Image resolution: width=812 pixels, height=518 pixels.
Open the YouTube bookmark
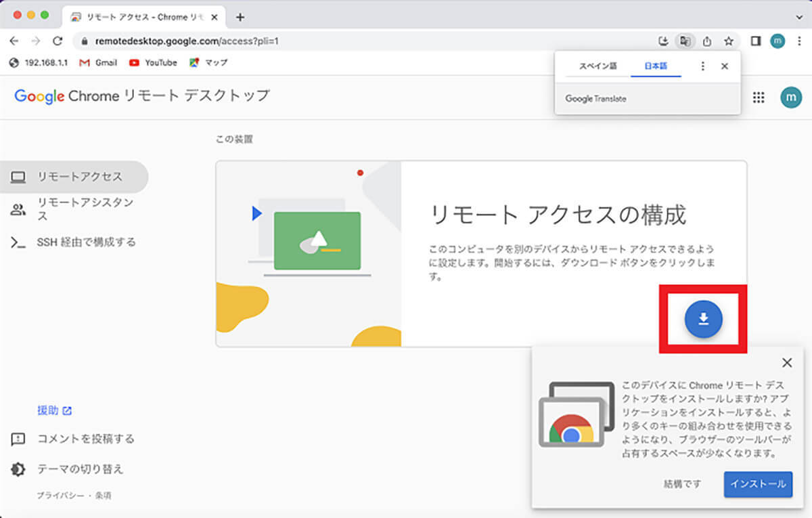153,62
